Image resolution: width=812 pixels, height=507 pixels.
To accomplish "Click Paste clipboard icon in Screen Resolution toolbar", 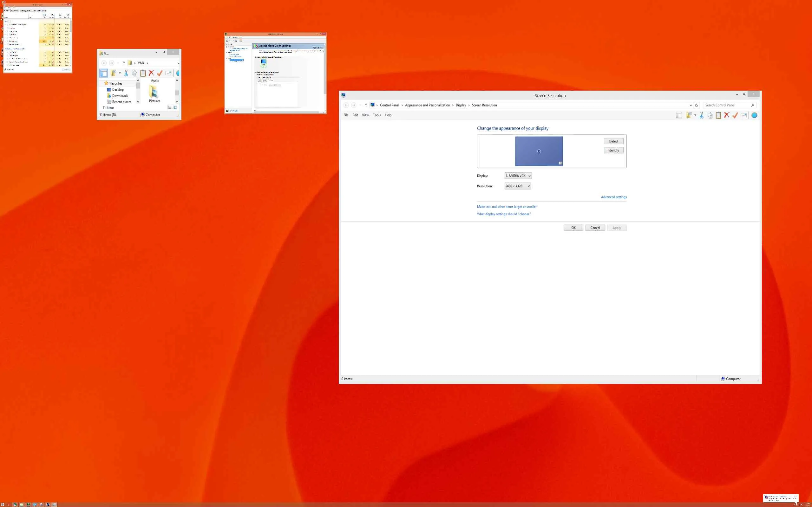I will pos(718,115).
